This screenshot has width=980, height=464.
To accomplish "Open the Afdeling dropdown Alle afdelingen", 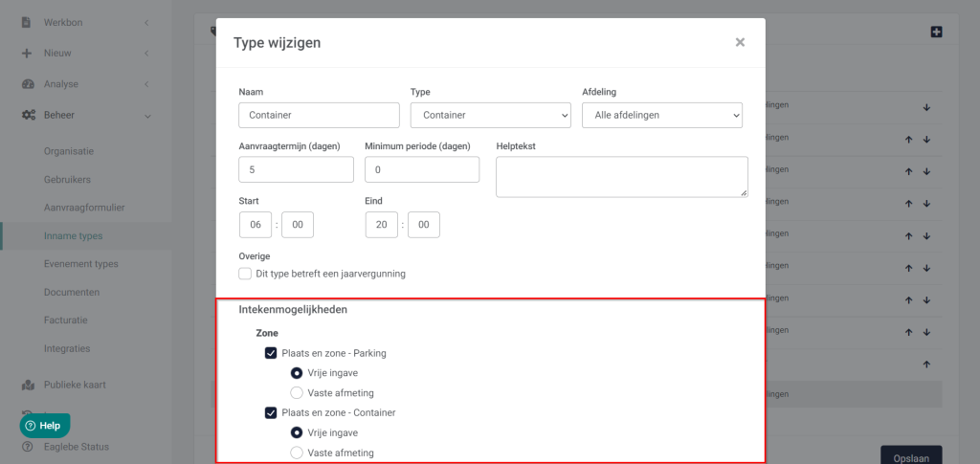I will click(x=662, y=115).
